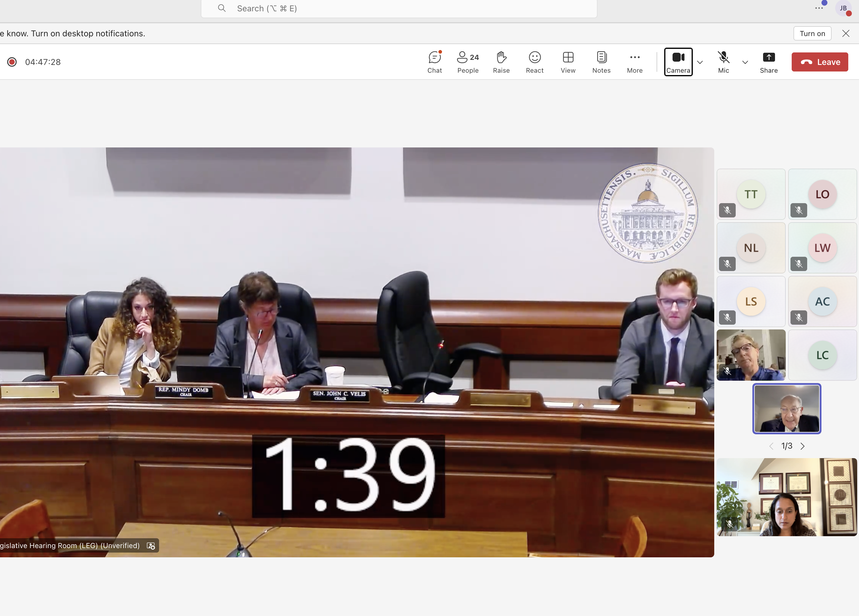Click the Leave meeting button

tap(820, 62)
